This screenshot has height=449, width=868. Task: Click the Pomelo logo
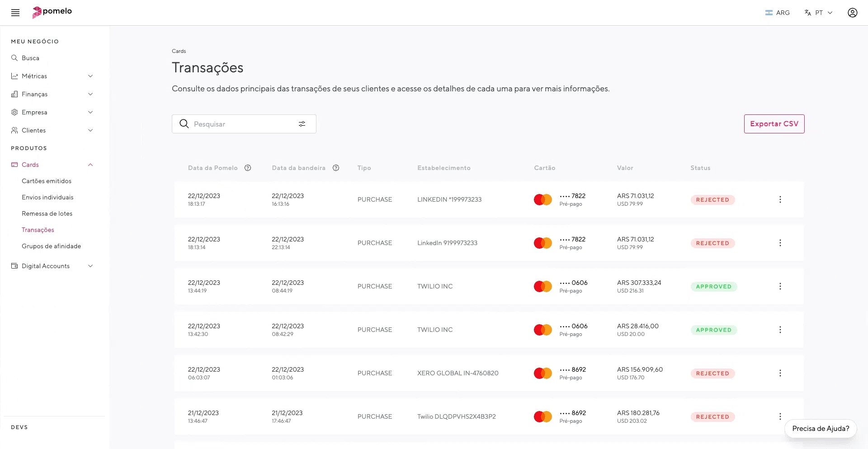tap(52, 12)
